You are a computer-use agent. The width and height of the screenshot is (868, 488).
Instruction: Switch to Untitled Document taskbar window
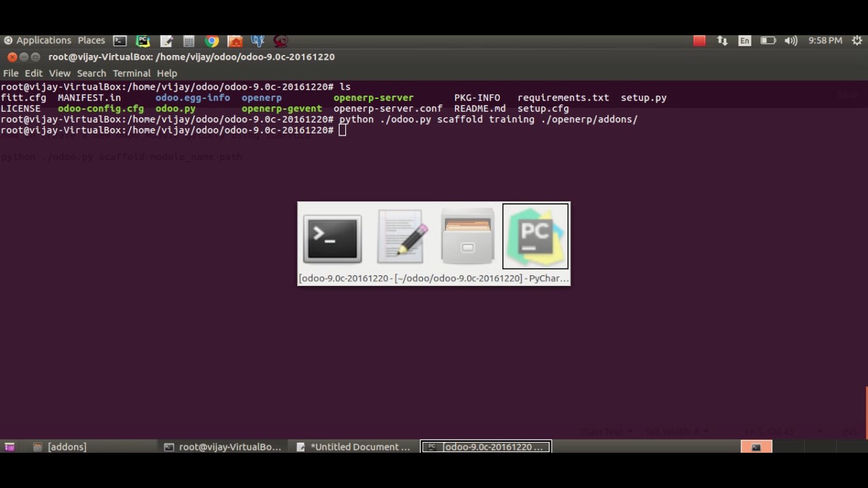click(354, 447)
